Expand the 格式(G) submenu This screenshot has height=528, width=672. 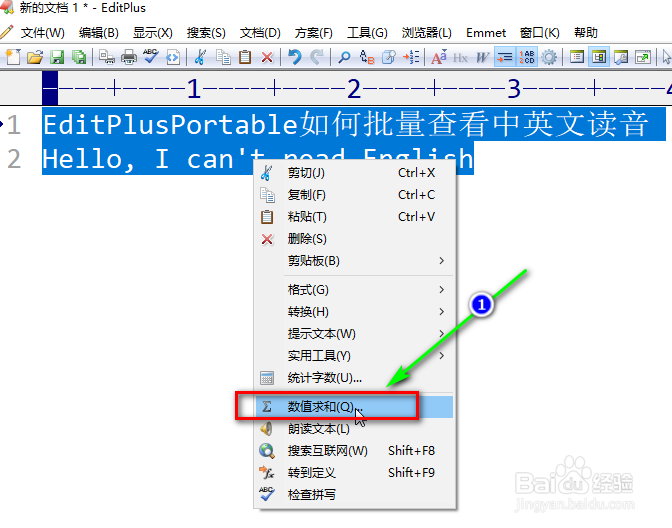[354, 290]
